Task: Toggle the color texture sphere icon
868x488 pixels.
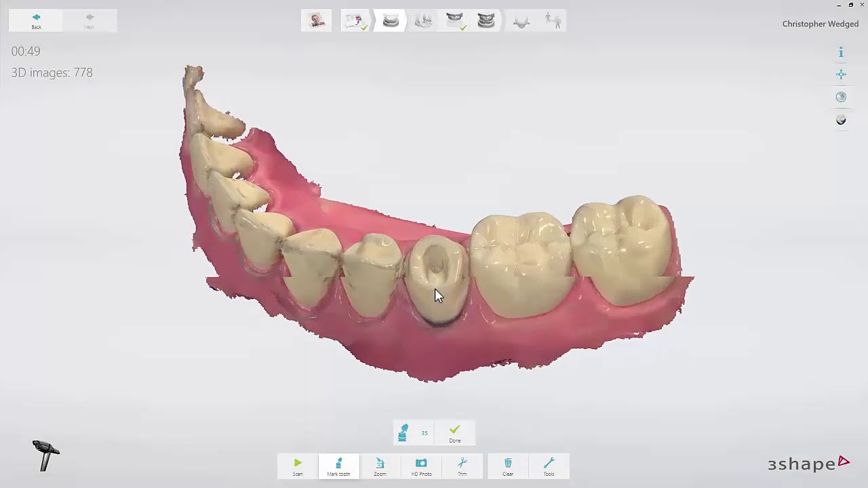Action: [841, 120]
